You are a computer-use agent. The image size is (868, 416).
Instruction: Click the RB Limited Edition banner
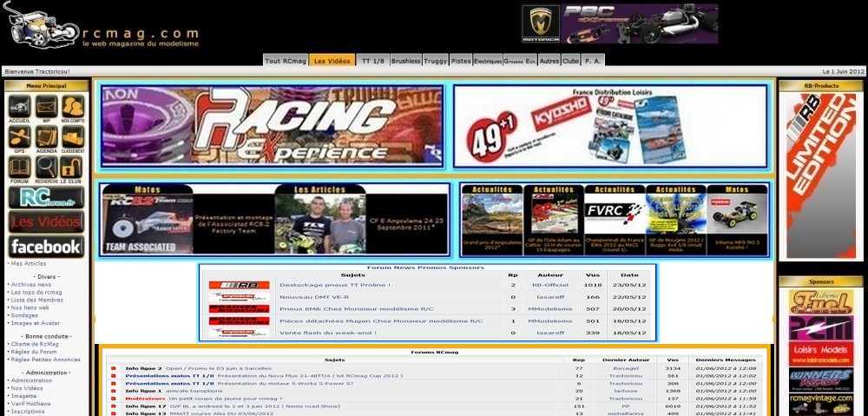click(x=821, y=176)
